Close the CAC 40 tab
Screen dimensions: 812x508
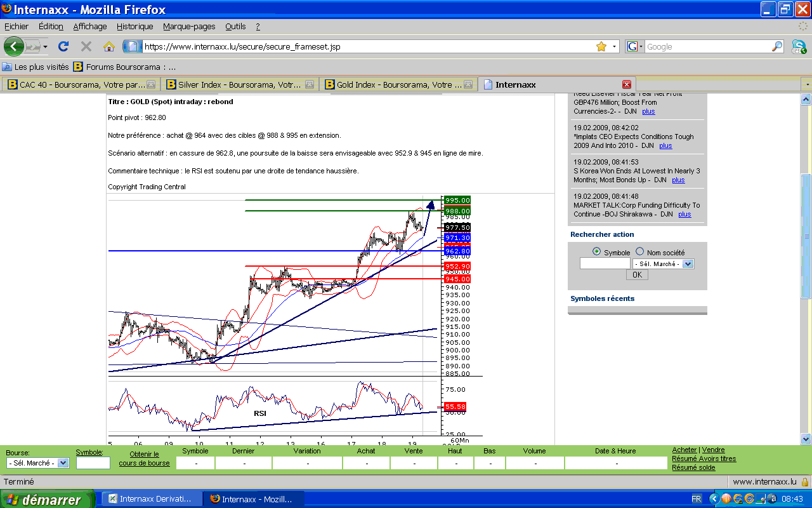tap(151, 84)
